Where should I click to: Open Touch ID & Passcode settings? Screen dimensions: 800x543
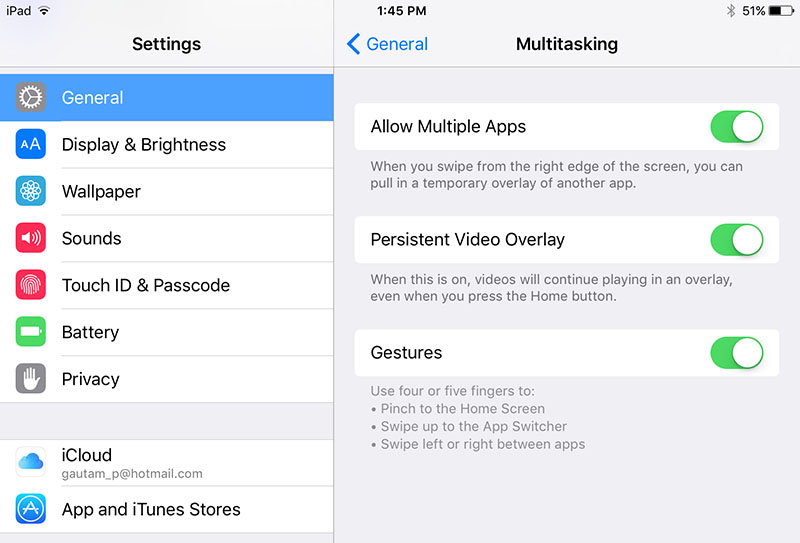166,285
